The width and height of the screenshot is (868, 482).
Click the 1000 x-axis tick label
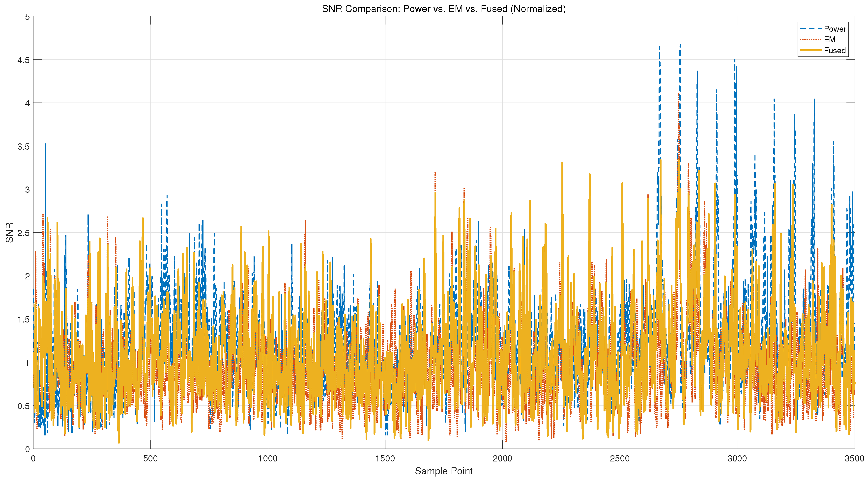click(267, 458)
